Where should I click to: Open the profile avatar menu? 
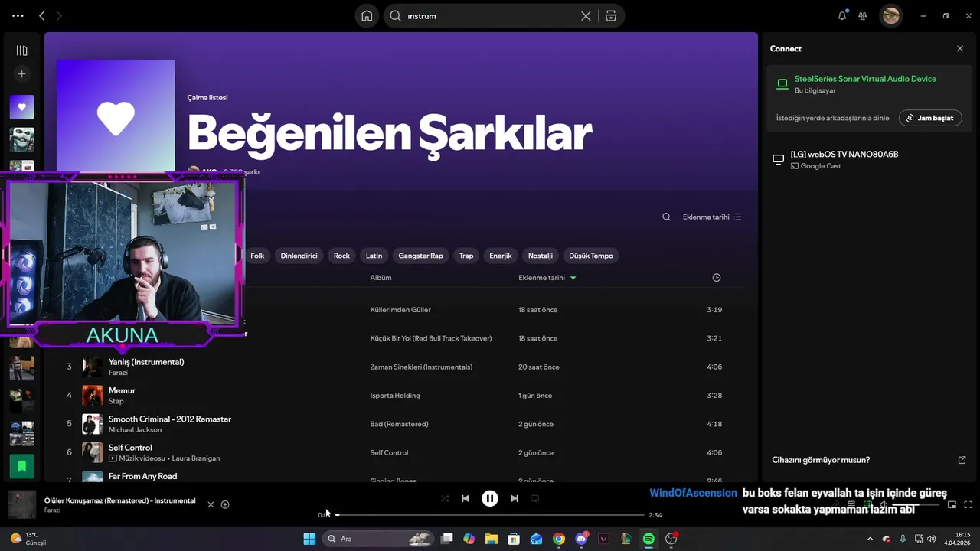(890, 15)
